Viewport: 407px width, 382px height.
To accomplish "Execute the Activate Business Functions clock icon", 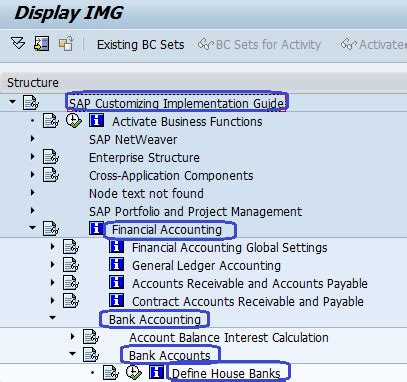I will point(73,121).
